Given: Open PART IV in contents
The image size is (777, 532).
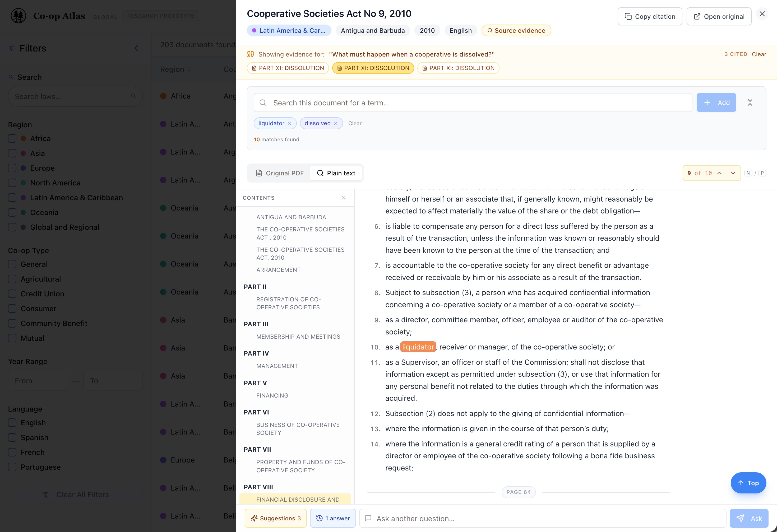Looking at the screenshot, I should tap(256, 353).
